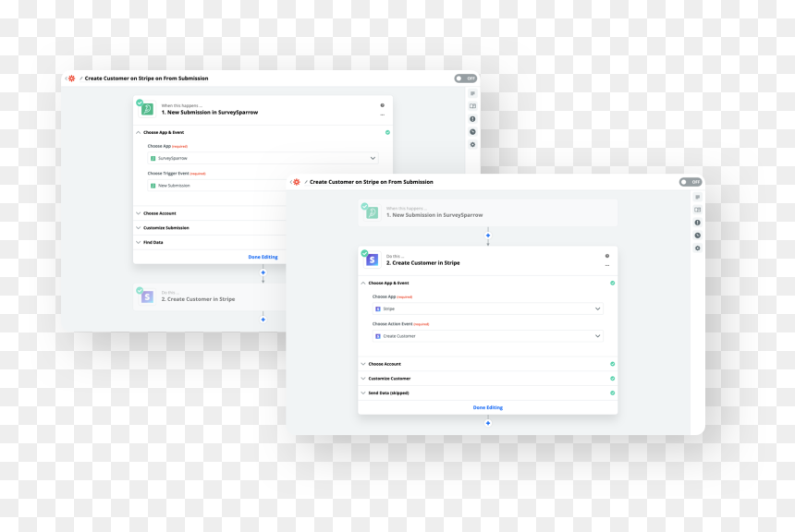Add a step between steps 1 and 2 in front window
This screenshot has height=532, width=795.
pos(488,236)
